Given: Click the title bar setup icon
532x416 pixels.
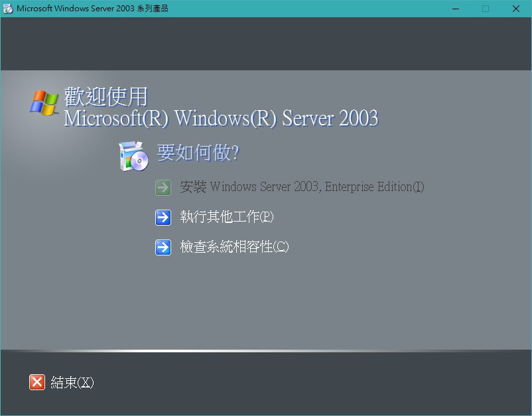Looking at the screenshot, I should click(x=8, y=9).
